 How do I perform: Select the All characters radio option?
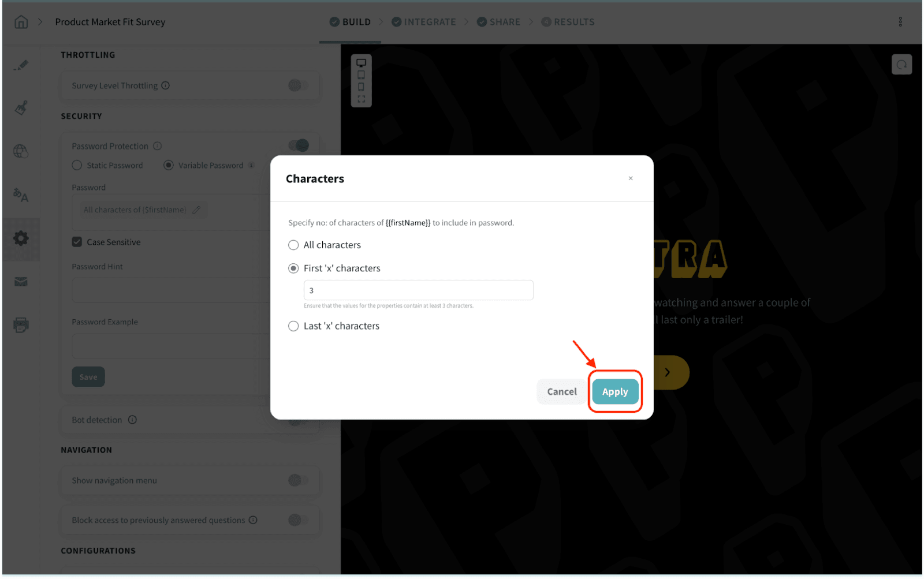click(293, 245)
